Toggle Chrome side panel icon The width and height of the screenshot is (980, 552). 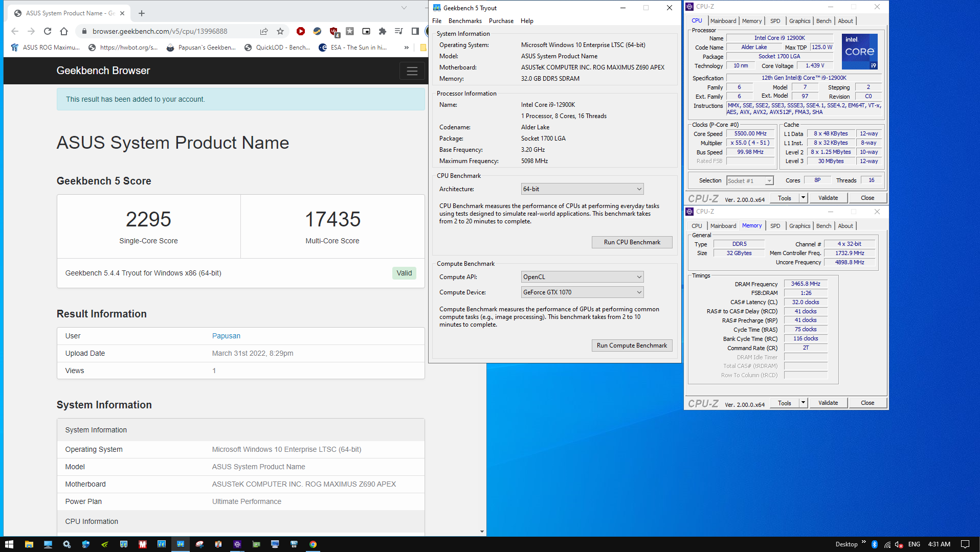(x=415, y=31)
